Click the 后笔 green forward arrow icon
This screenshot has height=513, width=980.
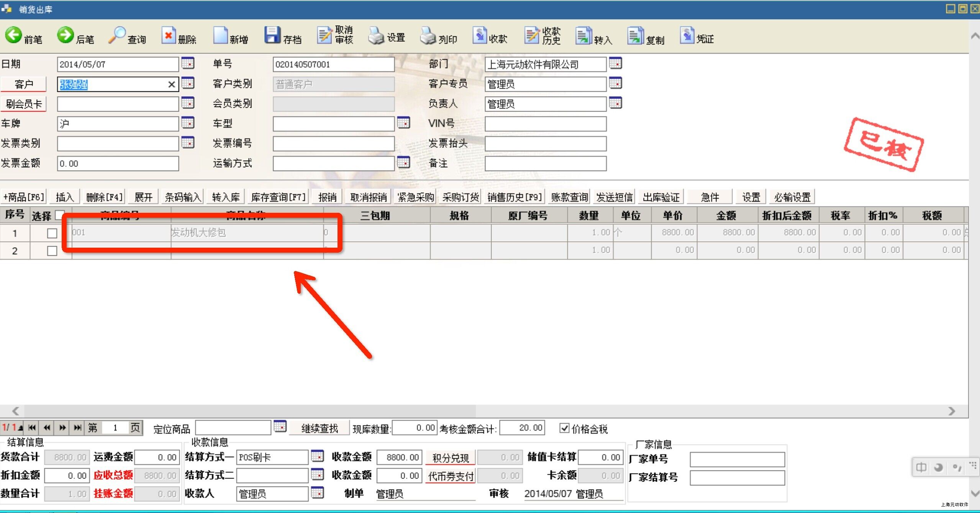[x=65, y=35]
